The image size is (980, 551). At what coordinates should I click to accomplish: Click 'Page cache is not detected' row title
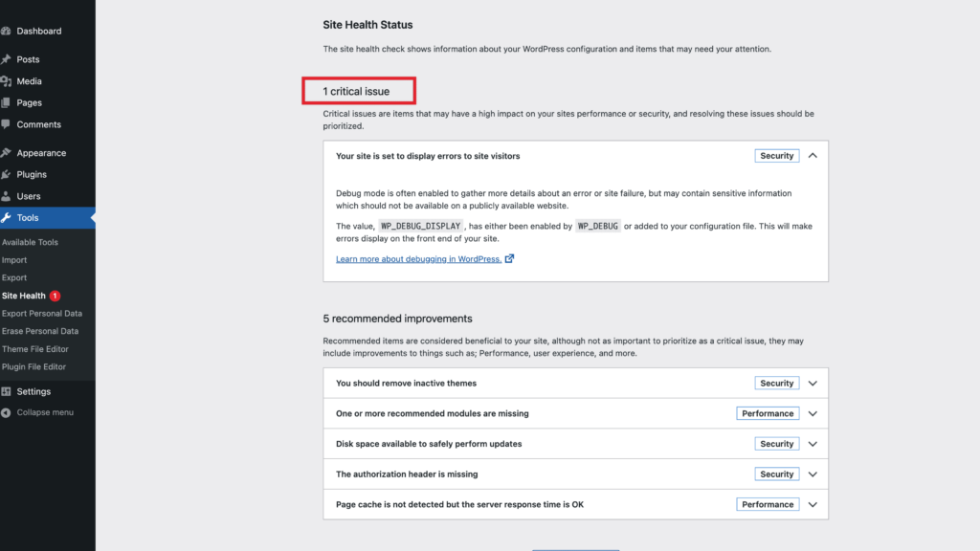[x=459, y=505]
